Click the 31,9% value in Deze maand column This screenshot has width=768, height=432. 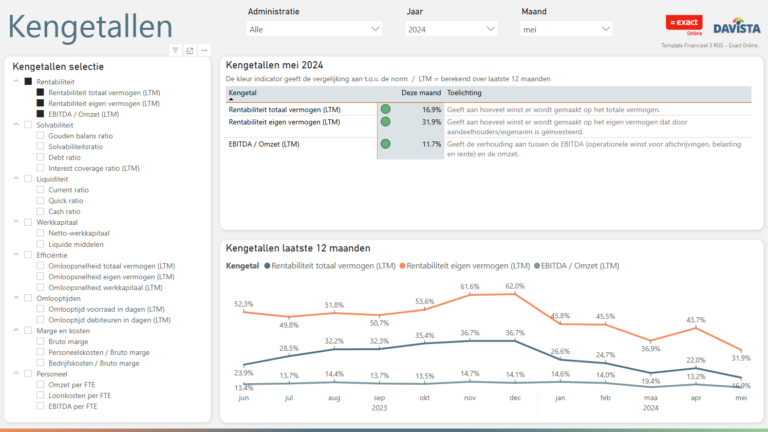tap(432, 122)
